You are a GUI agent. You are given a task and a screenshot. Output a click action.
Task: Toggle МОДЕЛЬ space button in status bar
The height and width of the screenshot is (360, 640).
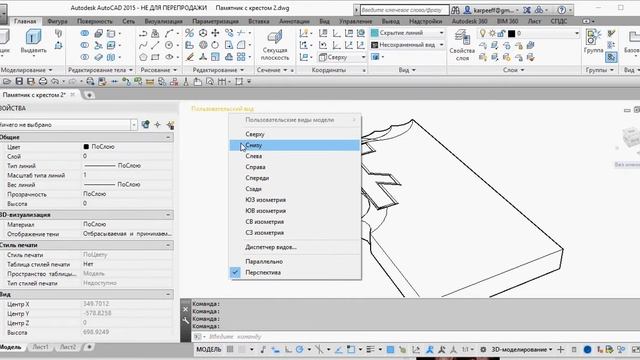[x=209, y=349]
